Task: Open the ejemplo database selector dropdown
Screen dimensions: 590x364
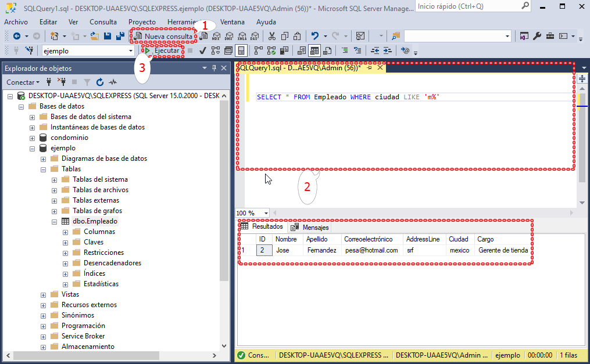Action: tap(131, 51)
